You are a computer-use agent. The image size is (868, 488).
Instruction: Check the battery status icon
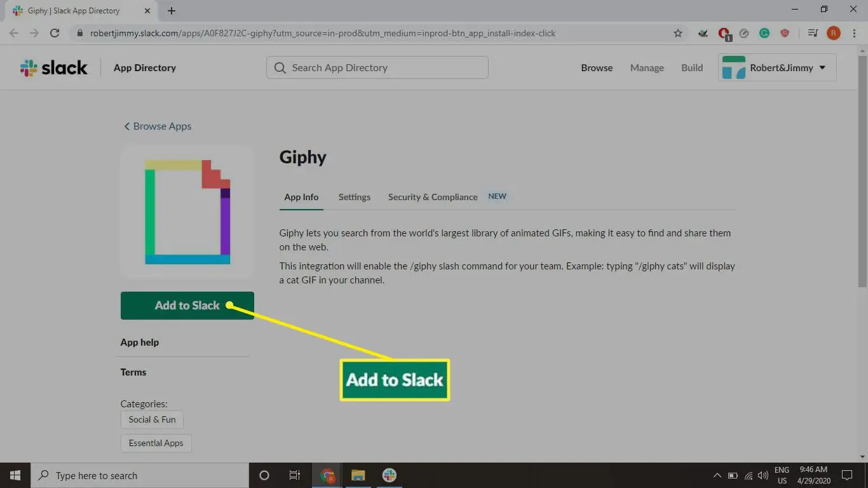(733, 475)
